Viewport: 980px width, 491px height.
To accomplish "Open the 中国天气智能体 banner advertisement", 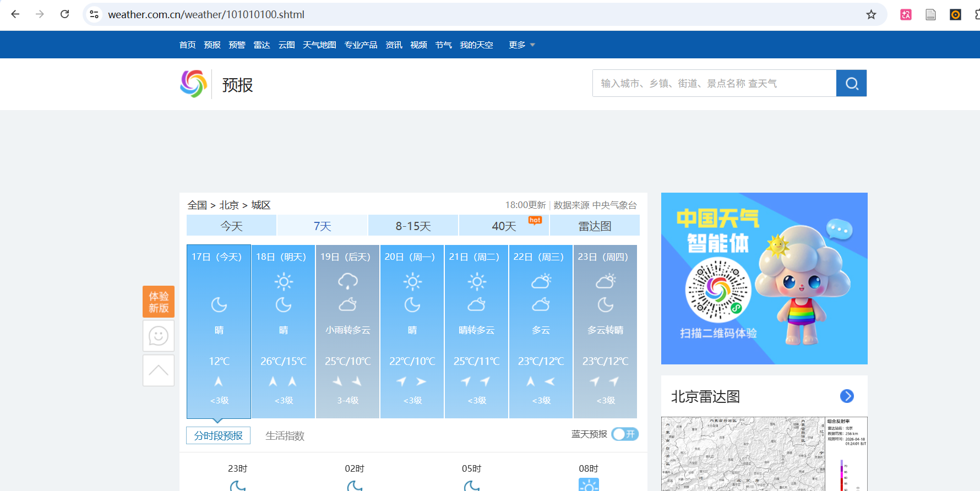I will point(764,278).
